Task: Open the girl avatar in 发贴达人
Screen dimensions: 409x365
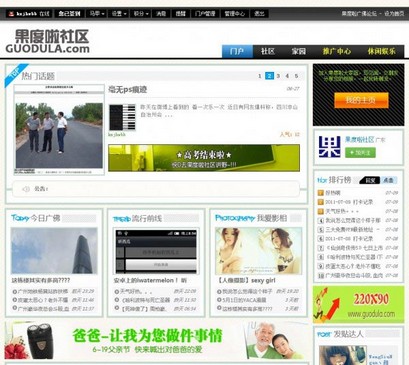Action: pos(343,355)
